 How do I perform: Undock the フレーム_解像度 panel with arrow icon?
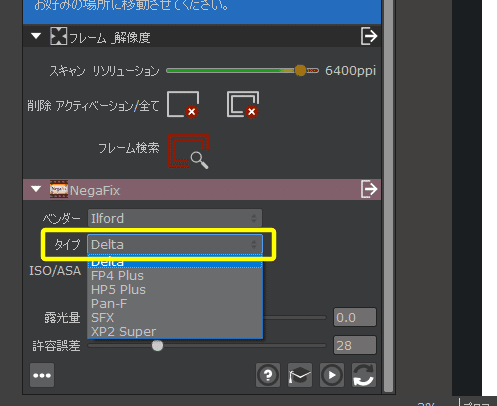click(369, 36)
